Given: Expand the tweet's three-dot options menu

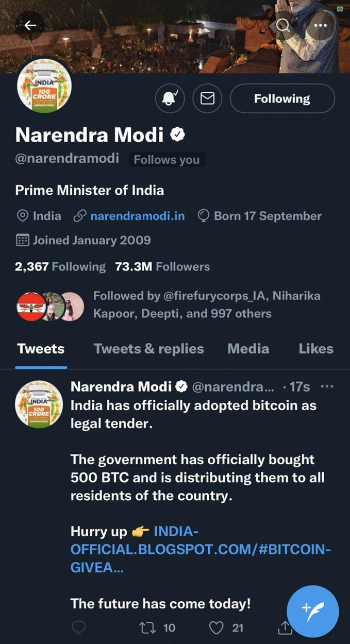Looking at the screenshot, I should coord(327,386).
